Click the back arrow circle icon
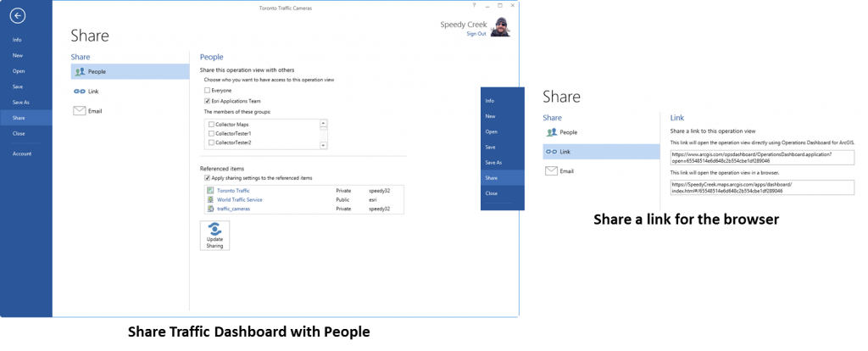The width and height of the screenshot is (868, 351). click(x=17, y=16)
